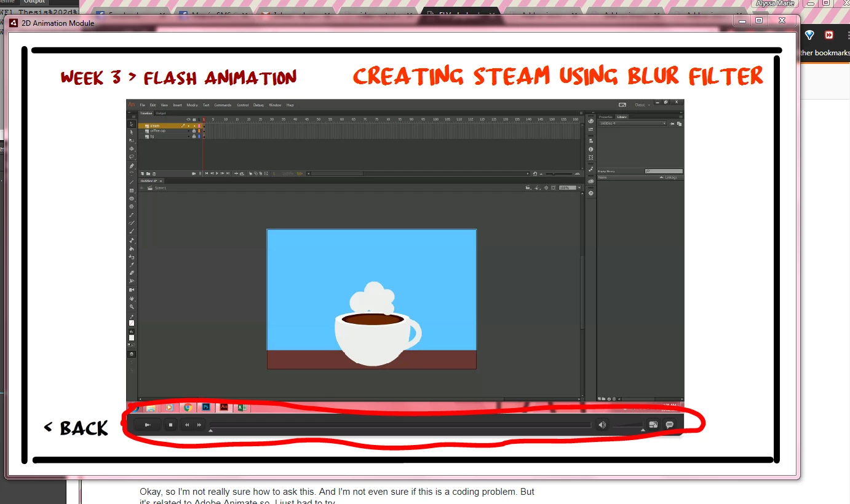Select the Subselection tool
The height and width of the screenshot is (504, 850).
click(132, 132)
